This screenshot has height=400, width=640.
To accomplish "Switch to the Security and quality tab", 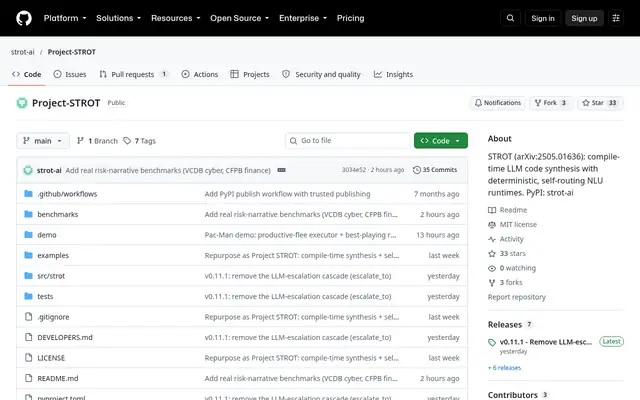I will click(x=322, y=74).
